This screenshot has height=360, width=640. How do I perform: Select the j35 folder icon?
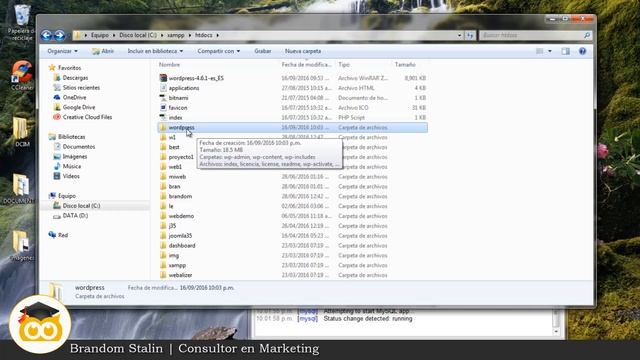pos(163,226)
